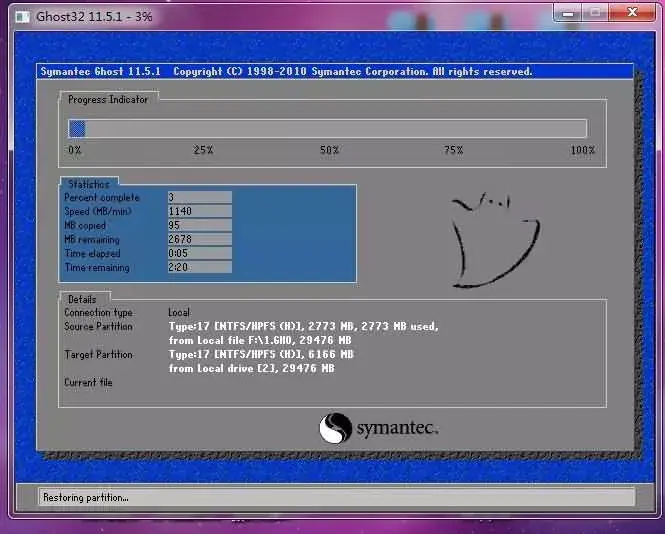The image size is (665, 534).
Task: Click the Local connection type value
Action: [x=179, y=313]
